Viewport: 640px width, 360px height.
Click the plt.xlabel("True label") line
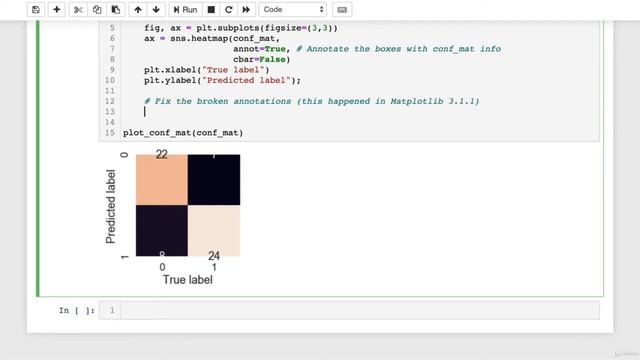pyautogui.click(x=207, y=70)
